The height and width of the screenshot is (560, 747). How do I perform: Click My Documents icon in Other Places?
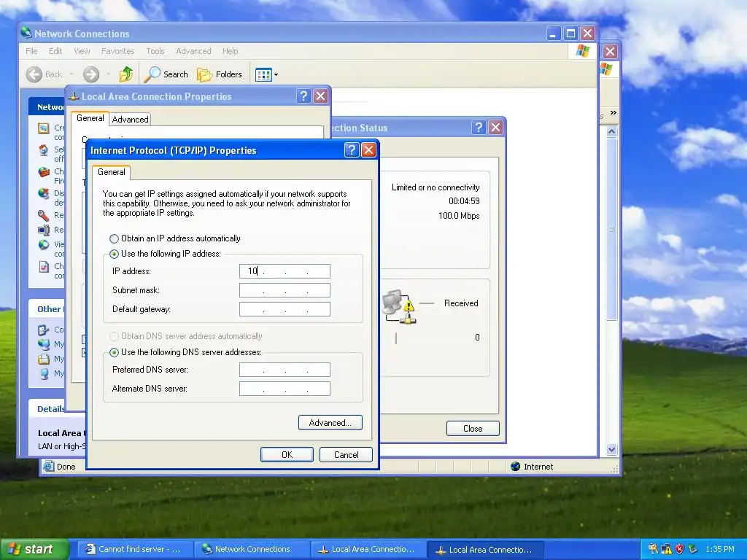coord(43,359)
